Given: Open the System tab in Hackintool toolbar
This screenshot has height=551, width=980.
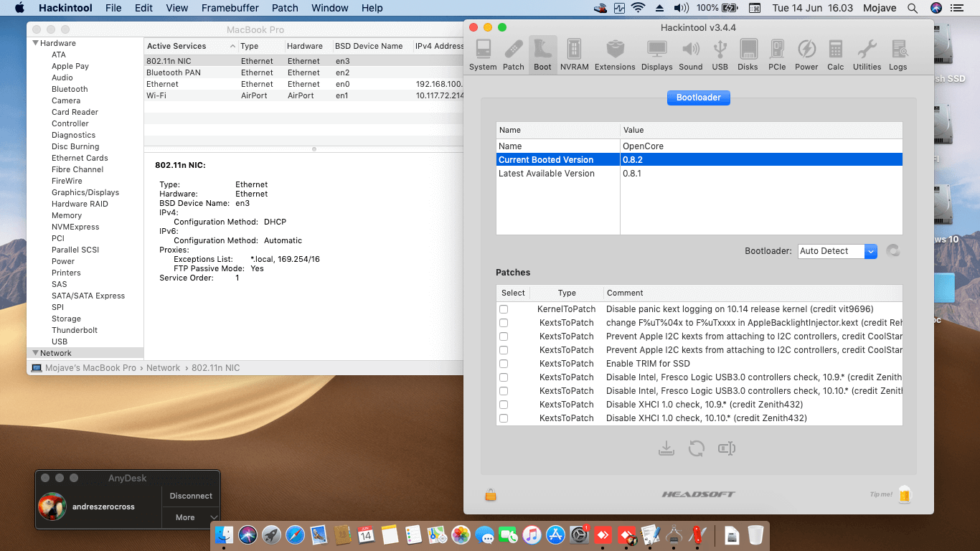Looking at the screenshot, I should tap(483, 55).
